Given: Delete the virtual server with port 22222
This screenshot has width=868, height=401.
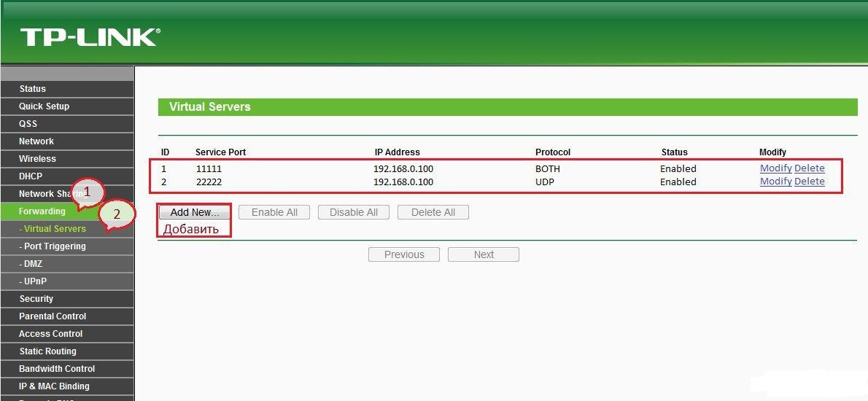Looking at the screenshot, I should click(x=810, y=182).
